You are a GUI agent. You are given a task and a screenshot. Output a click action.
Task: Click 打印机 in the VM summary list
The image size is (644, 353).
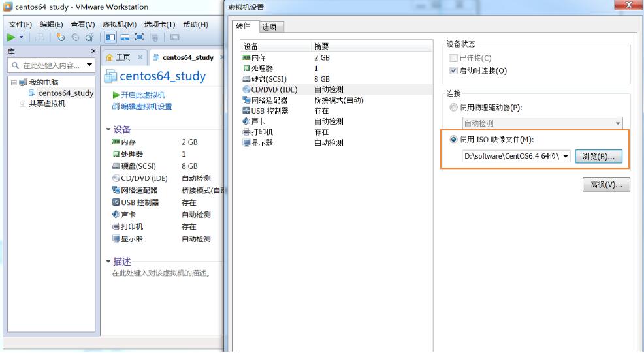[x=132, y=226]
